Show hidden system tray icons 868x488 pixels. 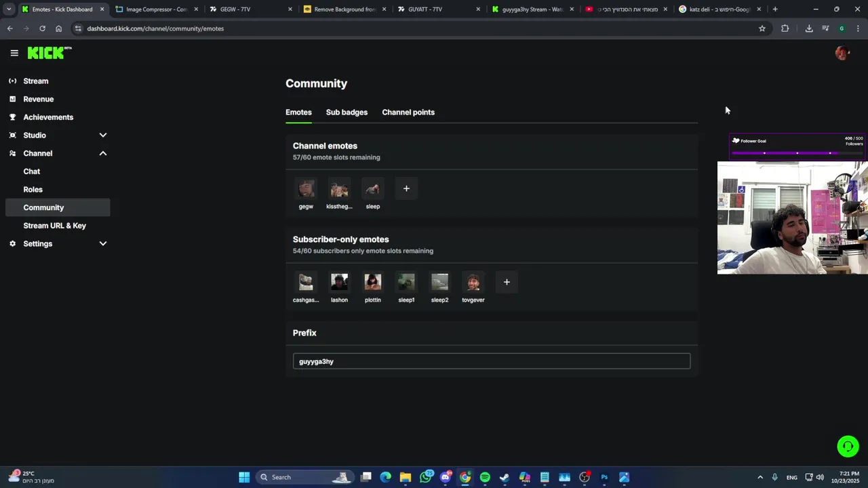pos(760,477)
